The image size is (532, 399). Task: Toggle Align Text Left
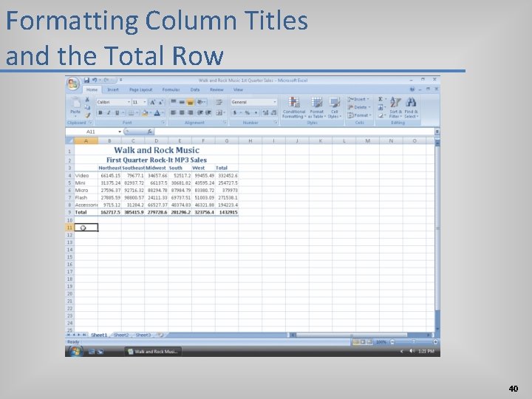click(174, 112)
